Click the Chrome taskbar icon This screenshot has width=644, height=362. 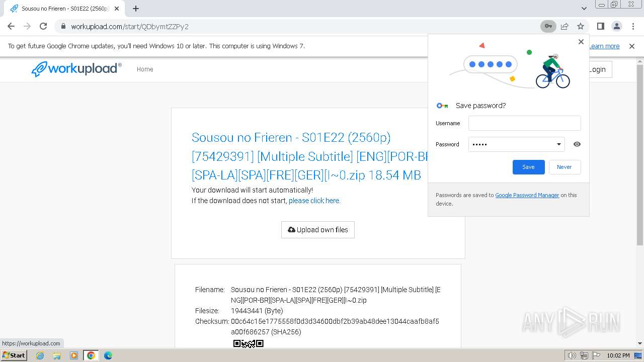[x=91, y=355]
